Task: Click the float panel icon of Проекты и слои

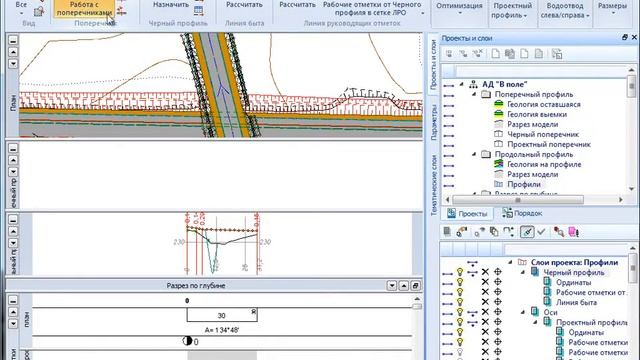Action: [x=624, y=38]
